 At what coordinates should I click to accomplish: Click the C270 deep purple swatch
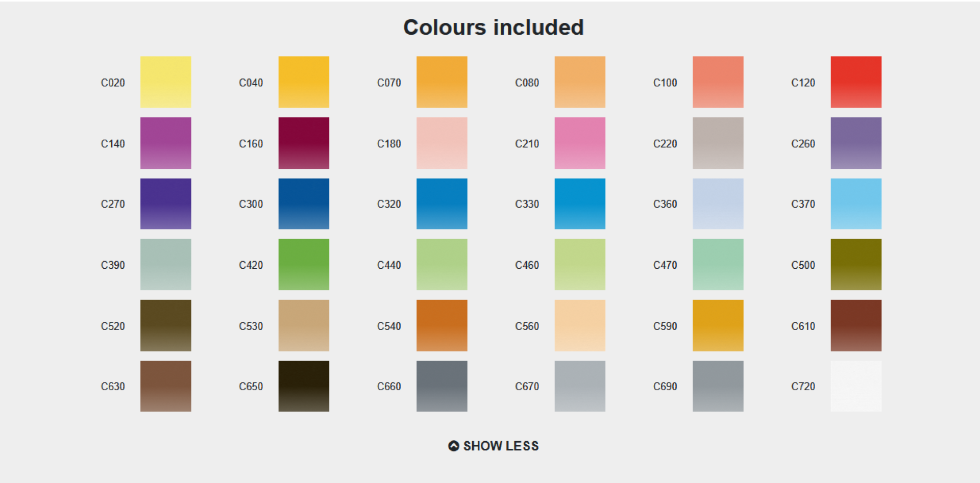coord(165,204)
